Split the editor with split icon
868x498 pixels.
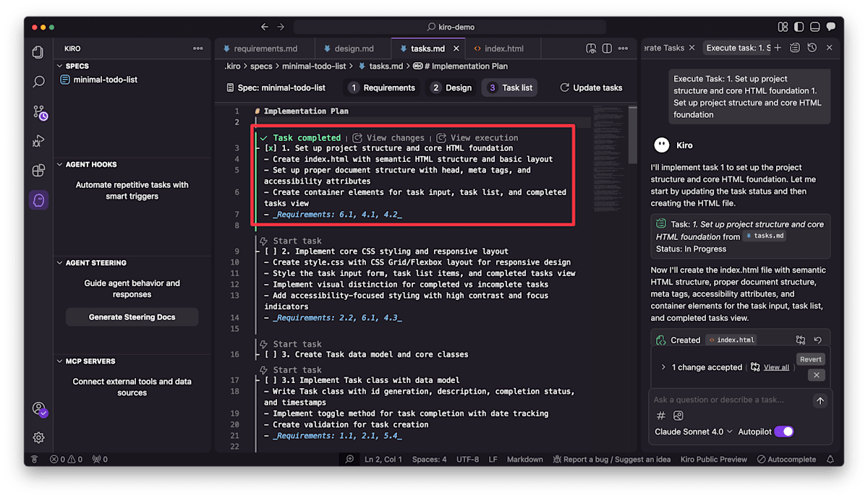coord(607,48)
